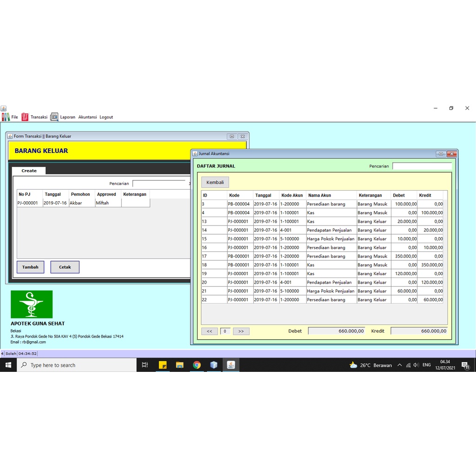Click the Logout menu item

point(106,117)
